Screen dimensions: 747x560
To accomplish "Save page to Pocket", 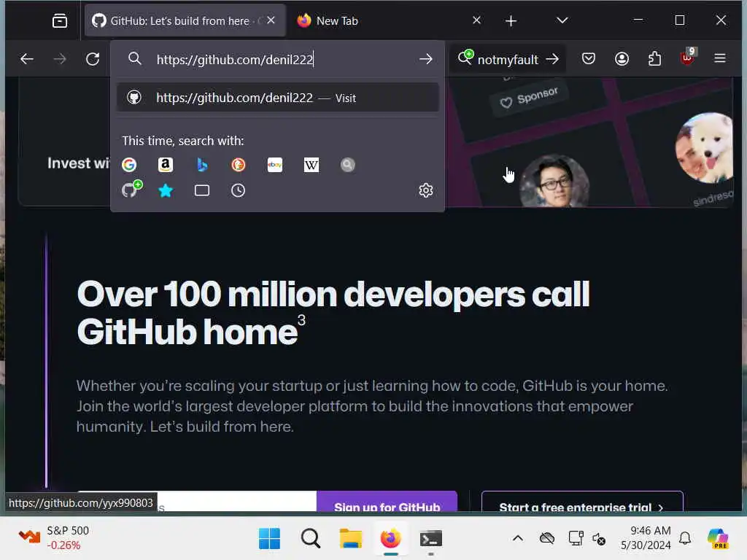I will pyautogui.click(x=589, y=58).
